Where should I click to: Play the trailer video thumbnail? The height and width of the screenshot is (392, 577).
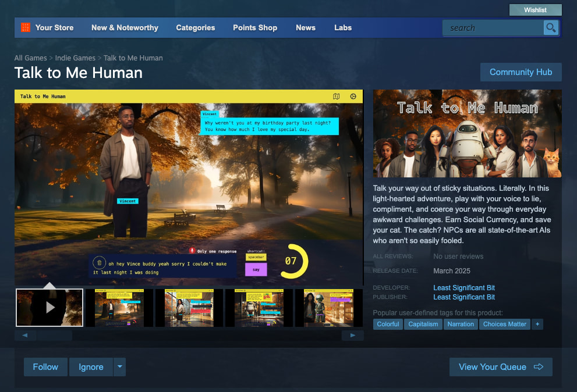(x=49, y=308)
